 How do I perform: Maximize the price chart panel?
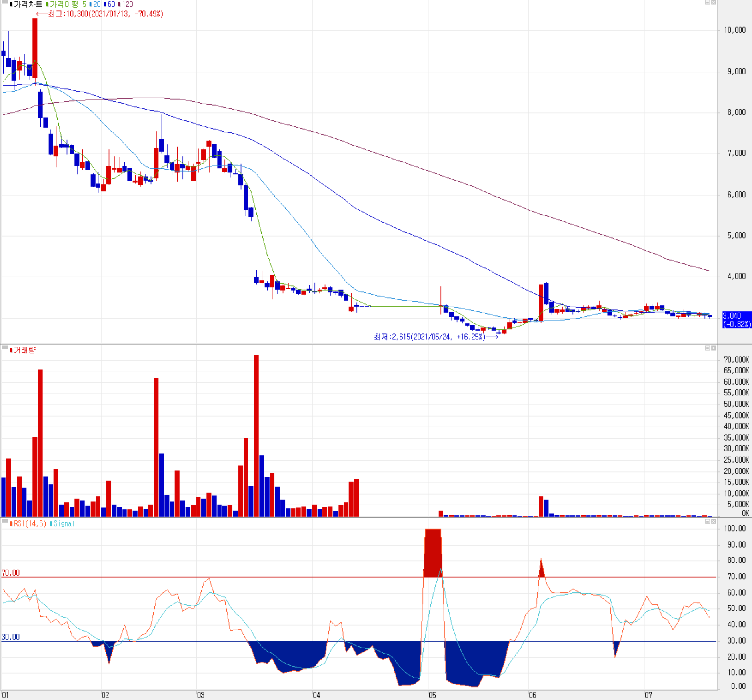pyautogui.click(x=707, y=2)
